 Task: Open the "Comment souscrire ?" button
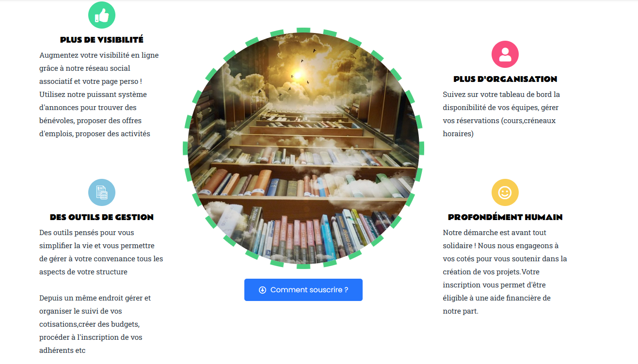(303, 290)
